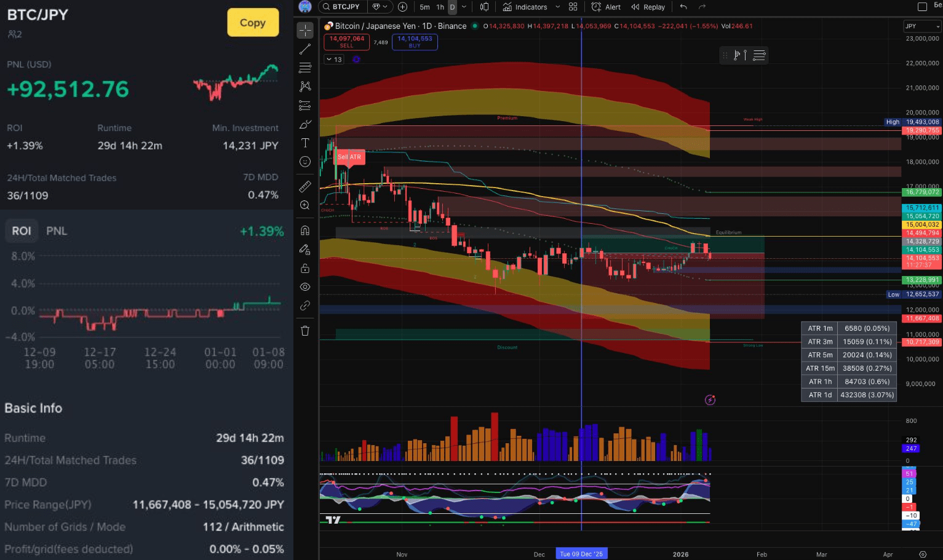Image resolution: width=943 pixels, height=560 pixels.
Task: Click the floating drawing toolbar grip handle
Action: coord(725,55)
